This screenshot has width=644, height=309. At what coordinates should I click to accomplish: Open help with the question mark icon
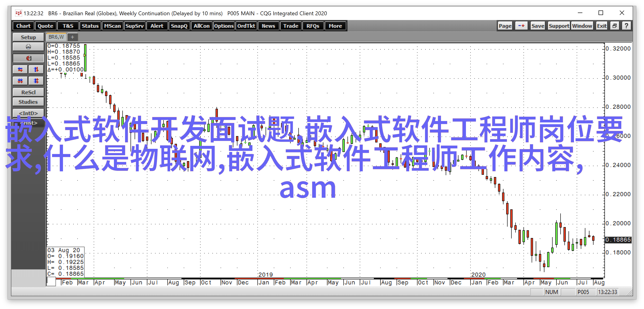(x=626, y=26)
